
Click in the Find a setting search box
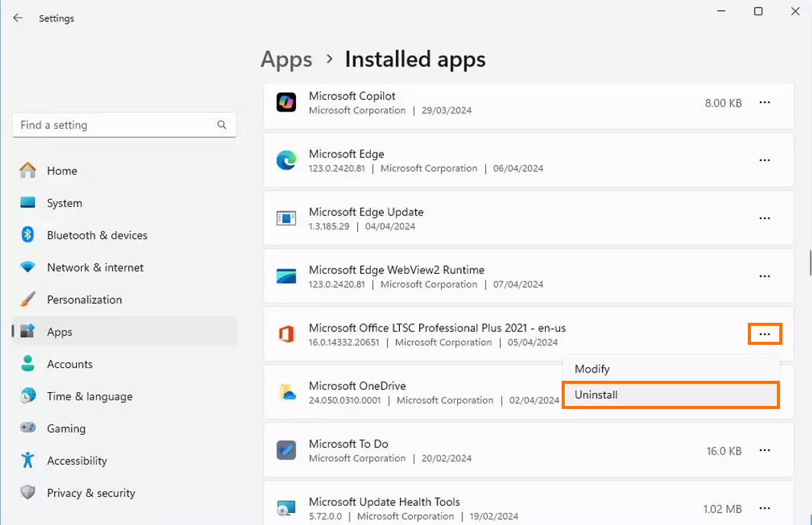point(124,125)
